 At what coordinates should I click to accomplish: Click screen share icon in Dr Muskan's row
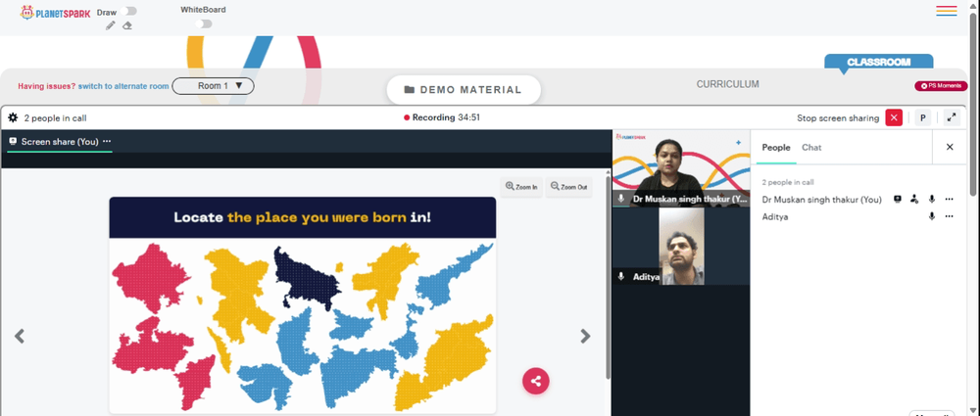(898, 200)
